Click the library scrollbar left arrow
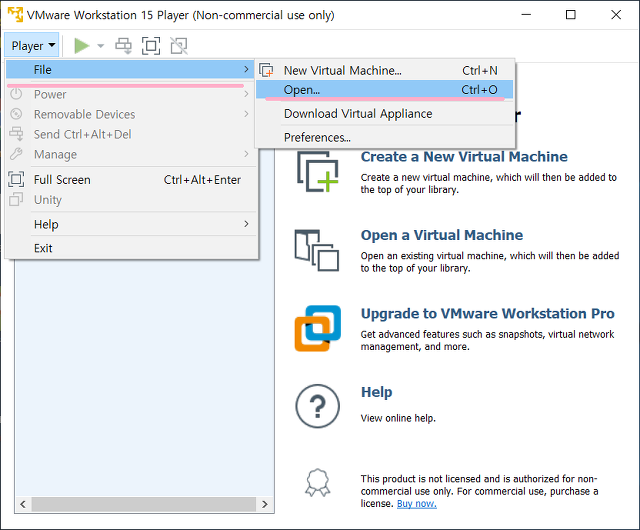 coord(23,504)
